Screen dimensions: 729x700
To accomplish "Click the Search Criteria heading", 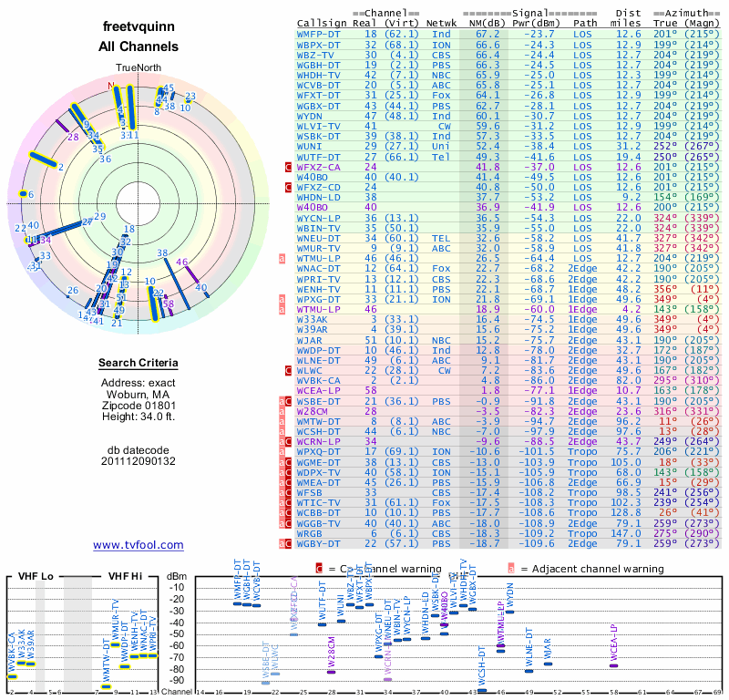I will (139, 363).
